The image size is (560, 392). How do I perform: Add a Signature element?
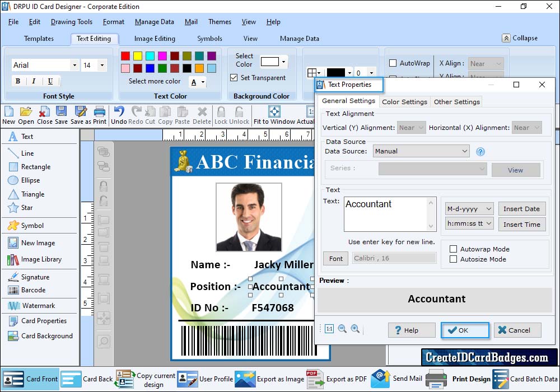click(x=29, y=277)
